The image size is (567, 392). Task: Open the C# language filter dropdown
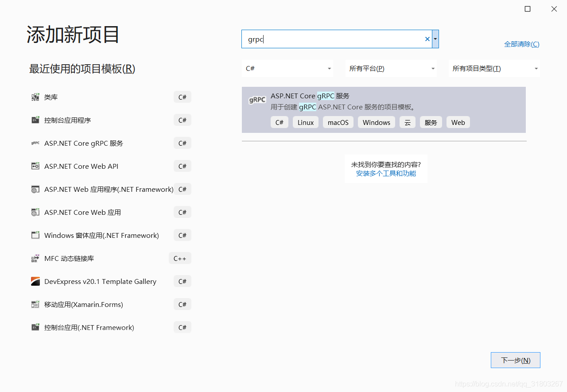click(x=287, y=69)
